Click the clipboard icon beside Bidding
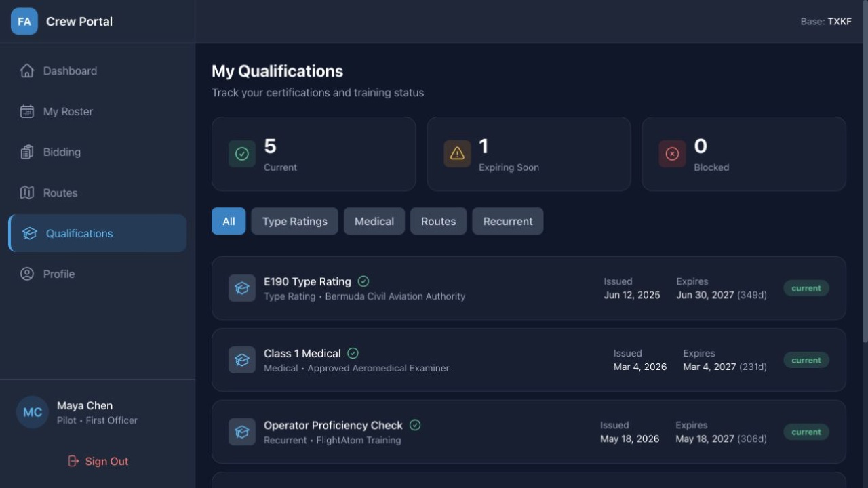The width and height of the screenshot is (868, 488). (x=27, y=152)
